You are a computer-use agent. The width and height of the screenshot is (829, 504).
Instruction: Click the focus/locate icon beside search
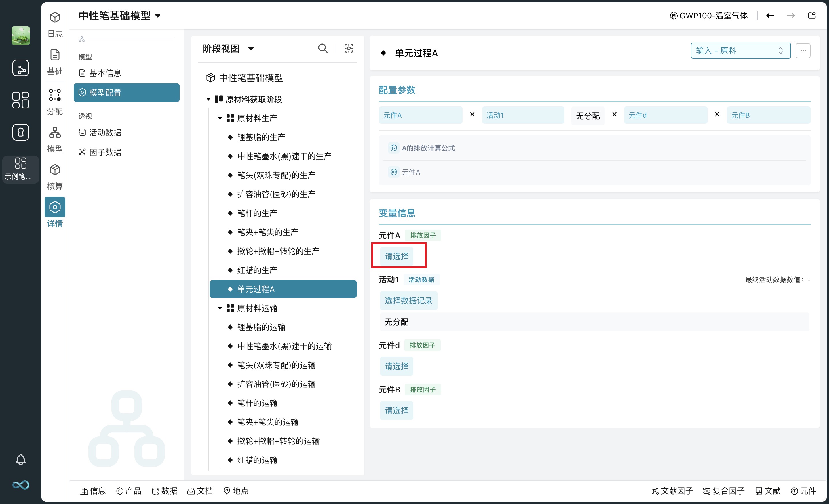[x=349, y=48]
